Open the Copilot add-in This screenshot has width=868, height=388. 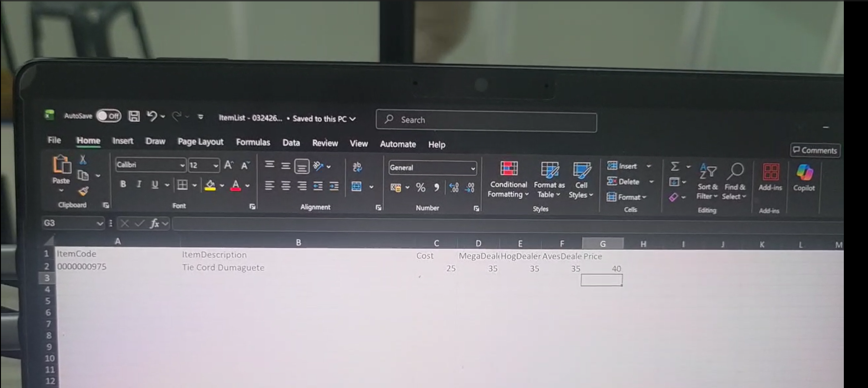point(804,178)
